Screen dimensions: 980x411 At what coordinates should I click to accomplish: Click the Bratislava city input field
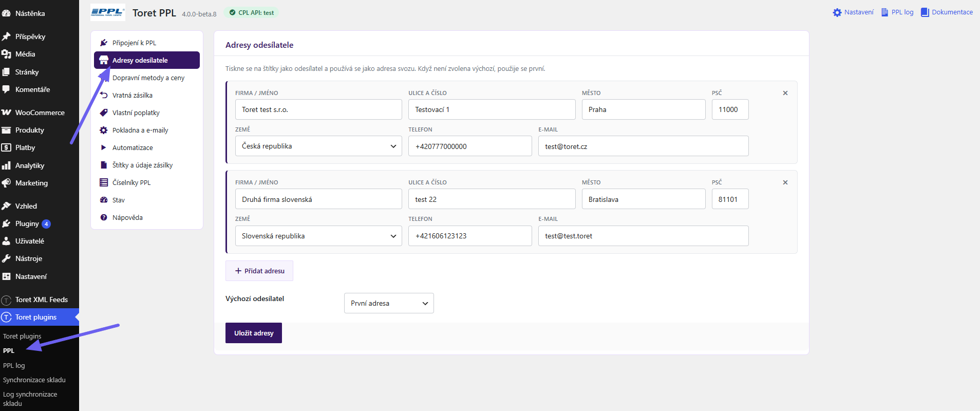pyautogui.click(x=644, y=199)
